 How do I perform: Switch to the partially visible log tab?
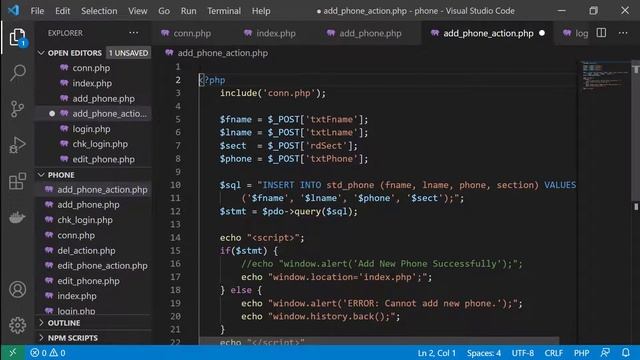(x=575, y=33)
